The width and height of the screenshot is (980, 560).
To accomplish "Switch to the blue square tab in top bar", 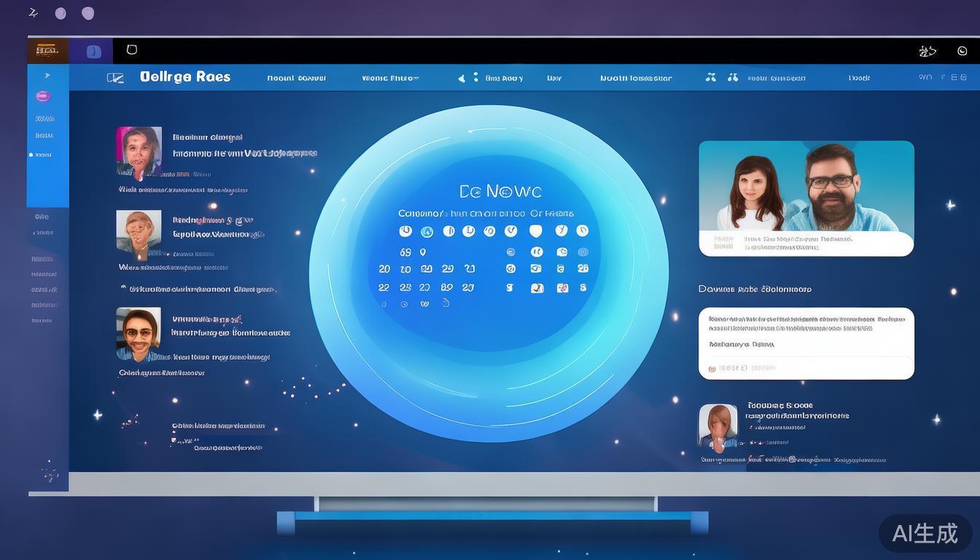I will click(x=93, y=51).
